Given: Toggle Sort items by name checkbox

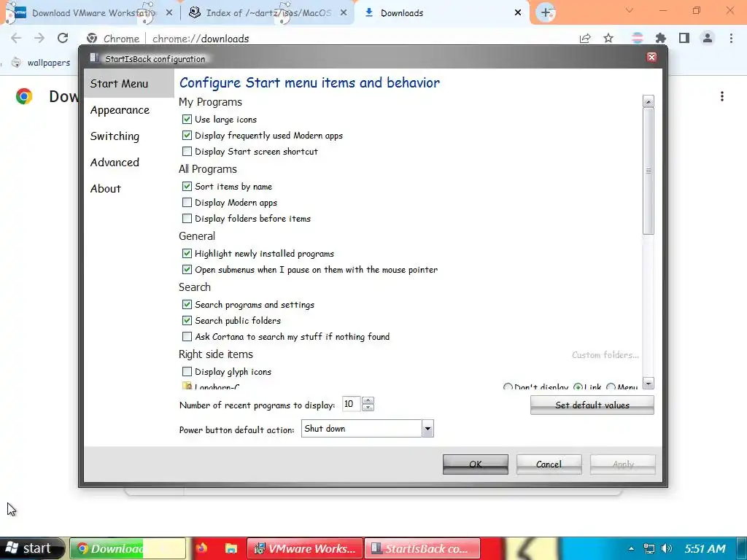Looking at the screenshot, I should (x=187, y=186).
